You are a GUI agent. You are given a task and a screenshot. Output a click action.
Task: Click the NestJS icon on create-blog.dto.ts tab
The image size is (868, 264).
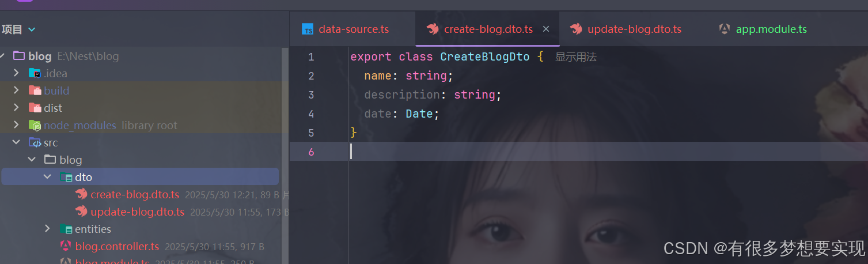tap(433, 29)
